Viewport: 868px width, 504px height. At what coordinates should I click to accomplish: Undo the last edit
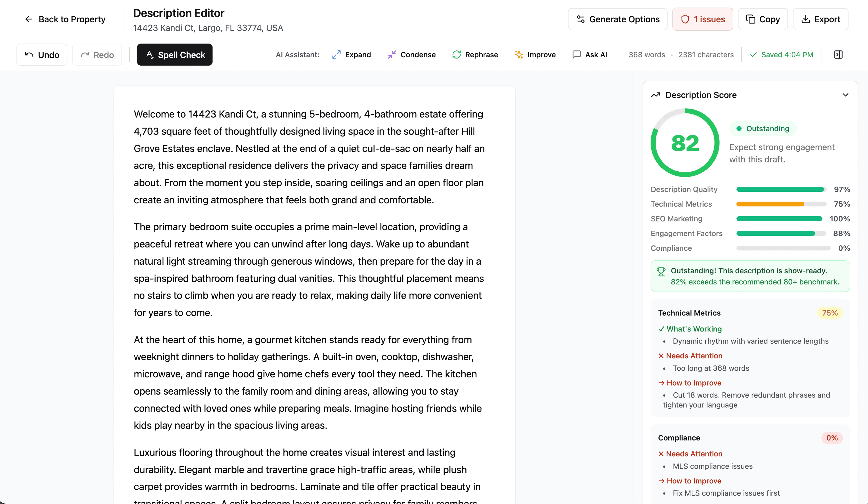point(42,54)
